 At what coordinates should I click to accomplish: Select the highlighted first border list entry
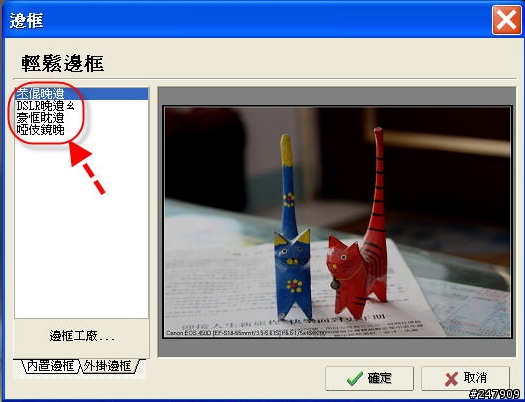(x=81, y=94)
